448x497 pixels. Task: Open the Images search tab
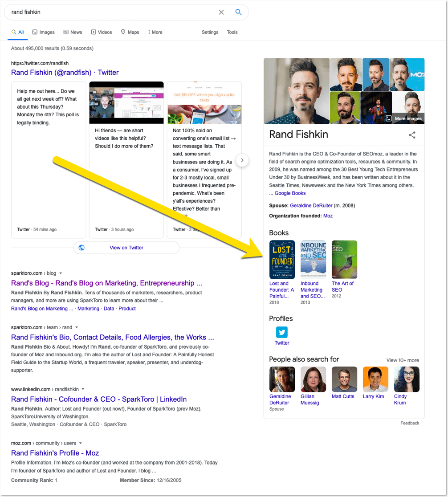(43, 32)
